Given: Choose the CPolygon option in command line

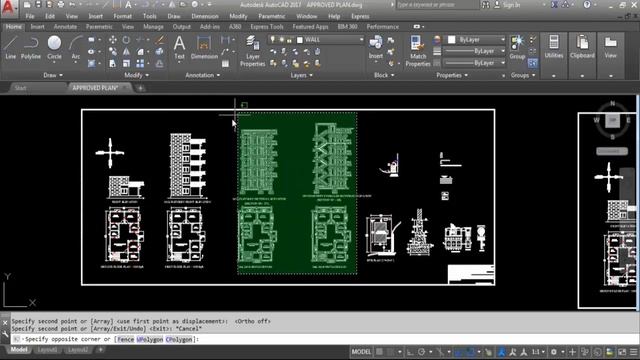Looking at the screenshot, I should click(179, 339).
